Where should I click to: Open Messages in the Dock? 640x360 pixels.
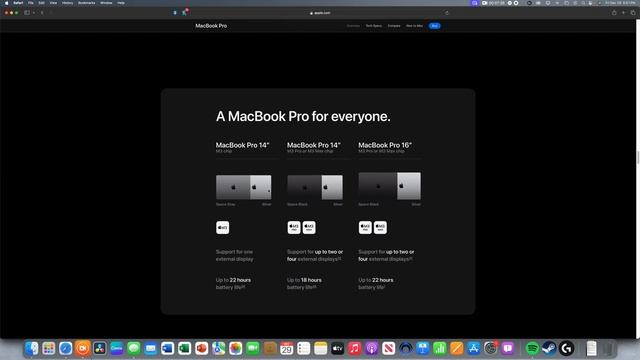click(134, 348)
